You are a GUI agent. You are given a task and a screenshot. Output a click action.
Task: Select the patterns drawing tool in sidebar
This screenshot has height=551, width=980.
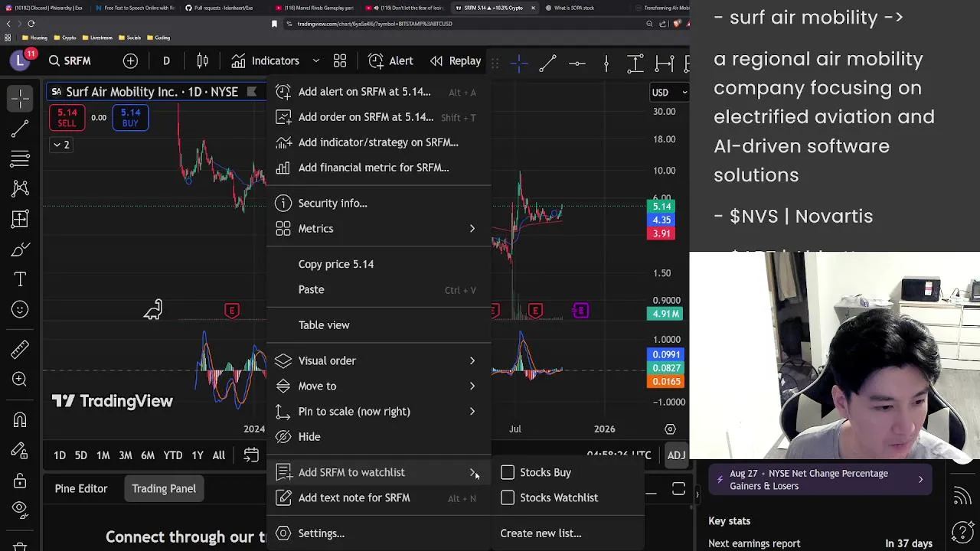pos(20,188)
